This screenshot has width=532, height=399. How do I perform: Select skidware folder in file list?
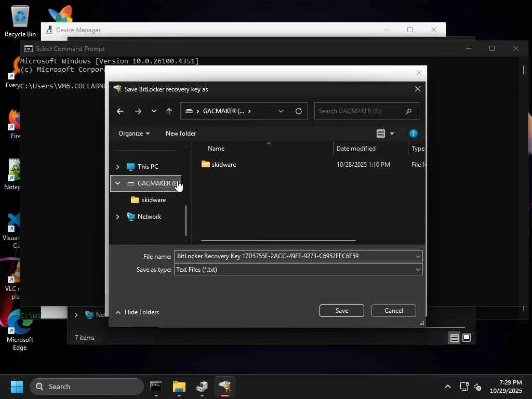point(219,165)
